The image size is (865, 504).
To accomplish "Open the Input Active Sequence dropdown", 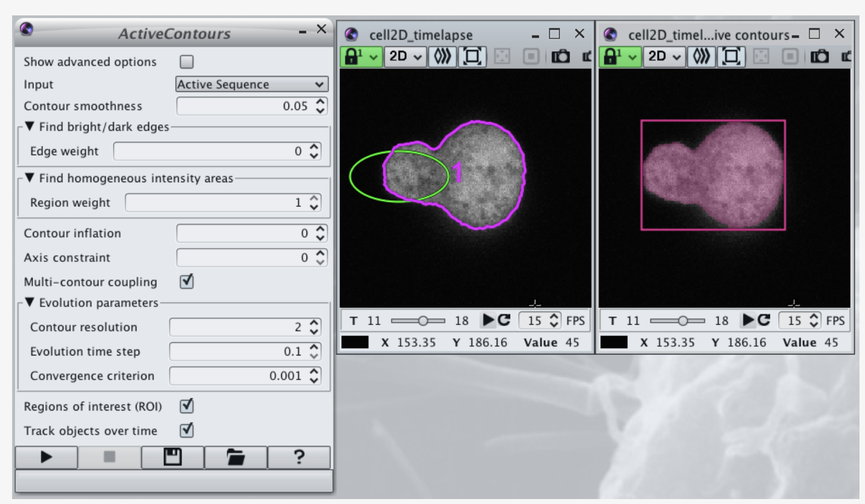I will [251, 84].
